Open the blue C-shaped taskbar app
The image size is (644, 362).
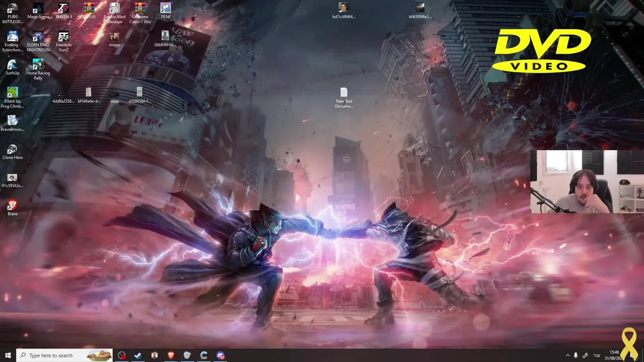click(x=204, y=355)
